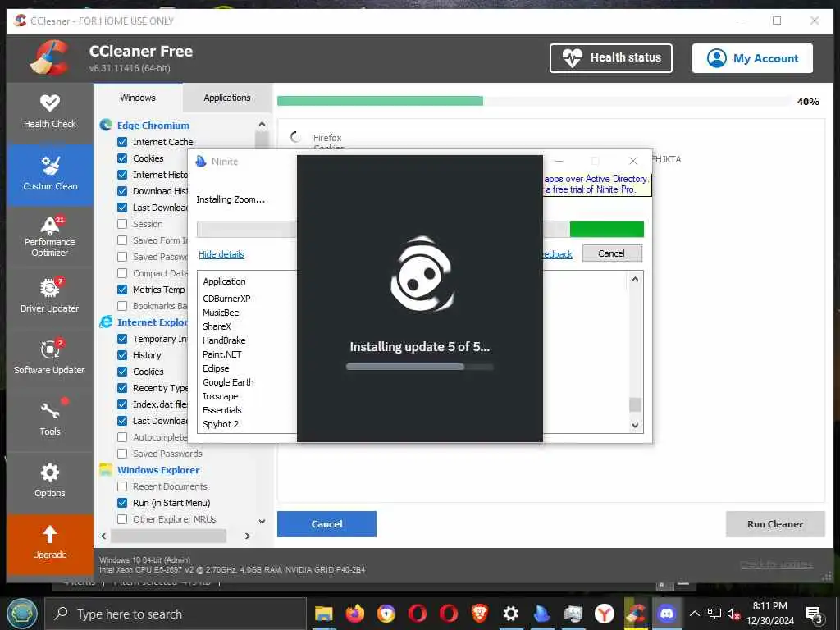Image resolution: width=840 pixels, height=630 pixels.
Task: Open My Account
Action: point(752,58)
